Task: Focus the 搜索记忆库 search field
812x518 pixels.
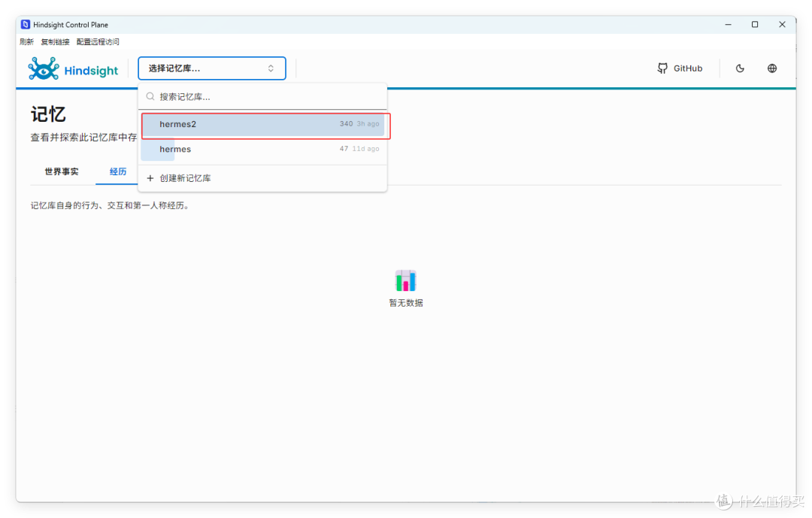Action: pyautogui.click(x=262, y=97)
